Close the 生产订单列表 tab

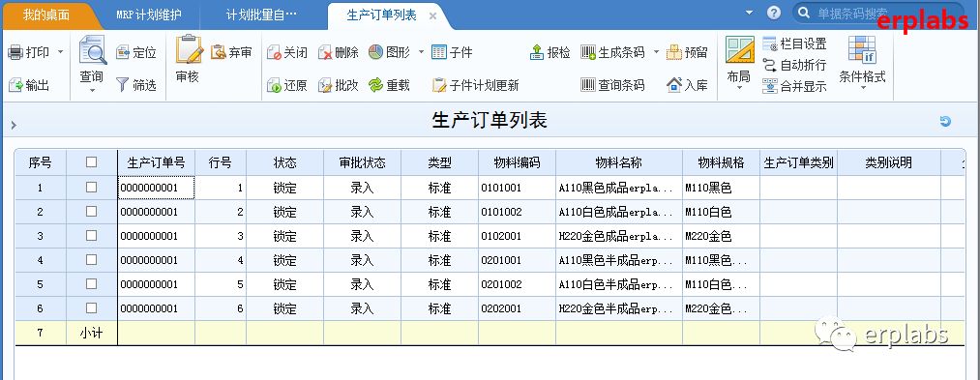[432, 16]
